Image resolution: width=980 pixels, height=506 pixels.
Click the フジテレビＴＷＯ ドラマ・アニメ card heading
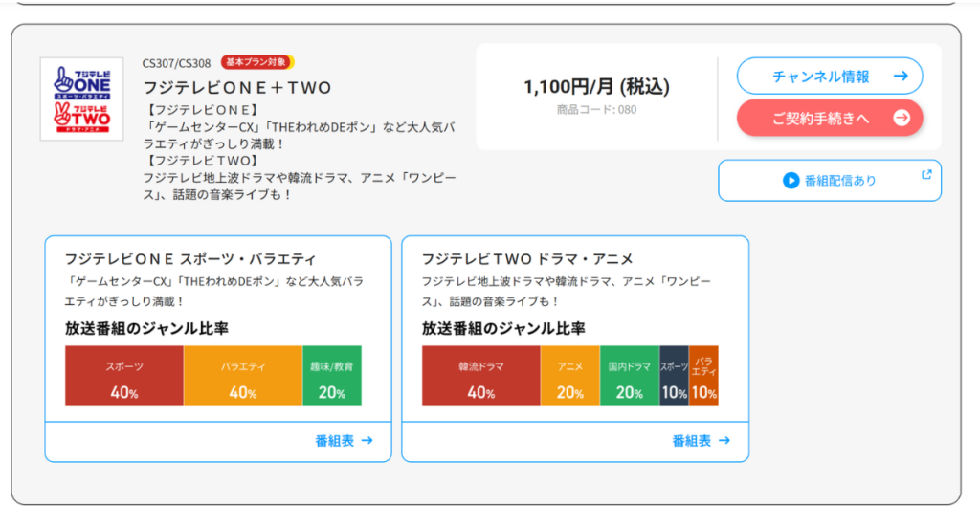click(527, 259)
